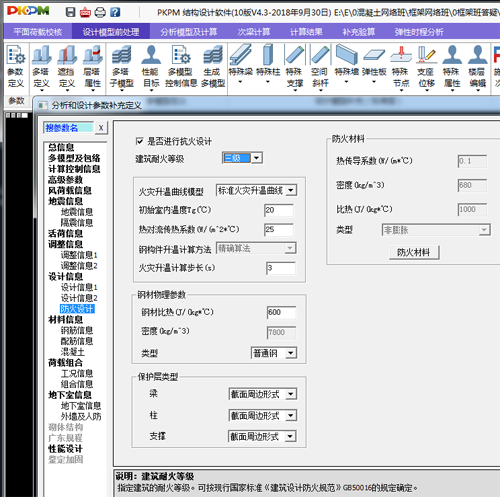The width and height of the screenshot is (500, 497).
Task: Select 空间斜杆 tool
Action: [320, 67]
